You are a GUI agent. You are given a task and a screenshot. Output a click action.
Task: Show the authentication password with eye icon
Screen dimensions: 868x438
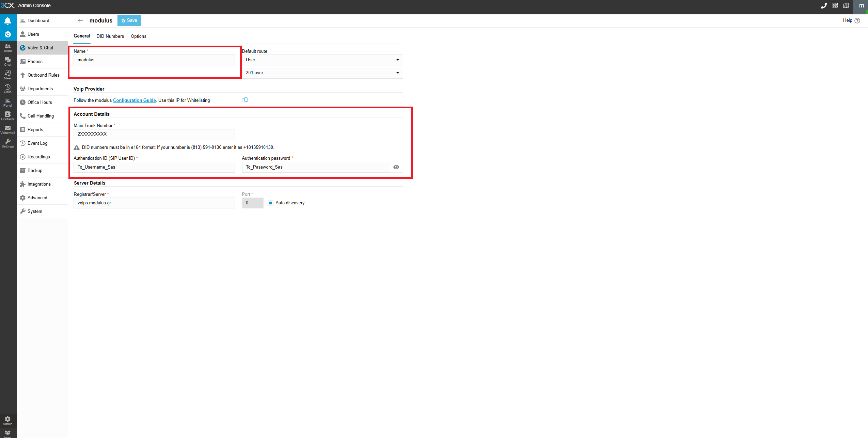[396, 167]
